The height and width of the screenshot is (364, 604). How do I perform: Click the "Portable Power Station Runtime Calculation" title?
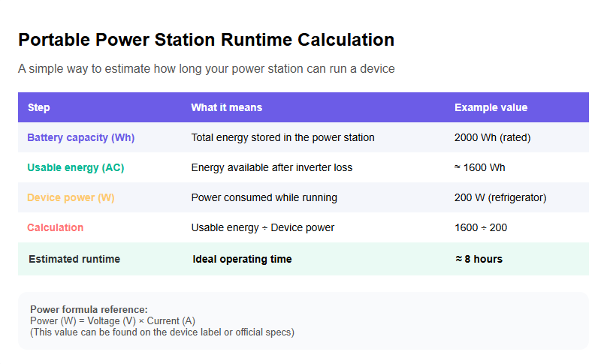[x=206, y=40]
